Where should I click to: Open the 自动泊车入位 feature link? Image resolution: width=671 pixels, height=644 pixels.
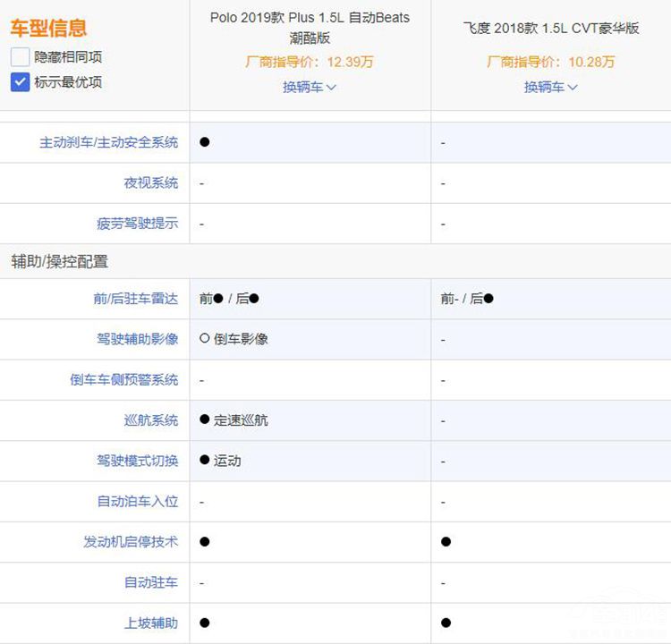[x=137, y=501]
